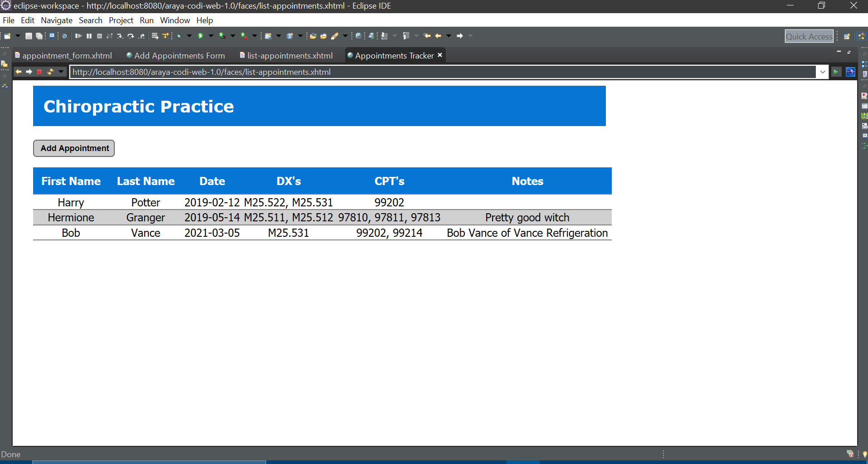Viewport: 868px width, 464px height.
Task: Click the Open Perspective icon near Quick Access
Action: pyautogui.click(x=848, y=36)
